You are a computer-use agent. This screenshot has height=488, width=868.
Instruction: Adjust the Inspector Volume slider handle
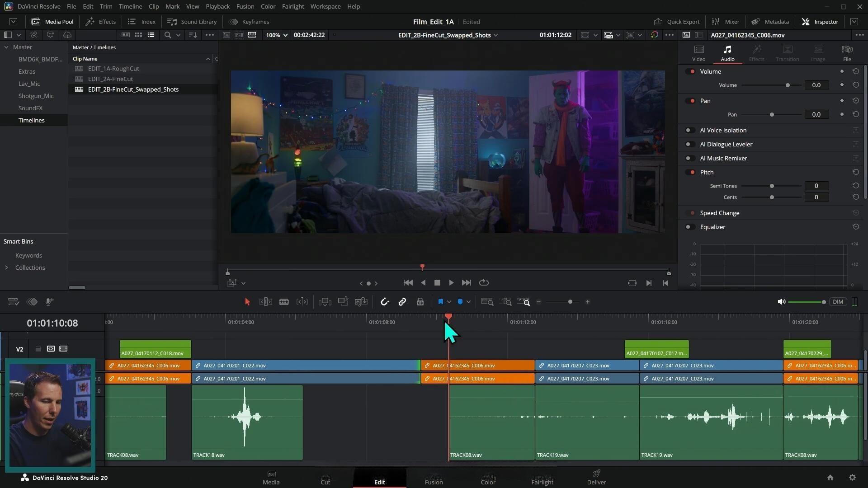[788, 85]
